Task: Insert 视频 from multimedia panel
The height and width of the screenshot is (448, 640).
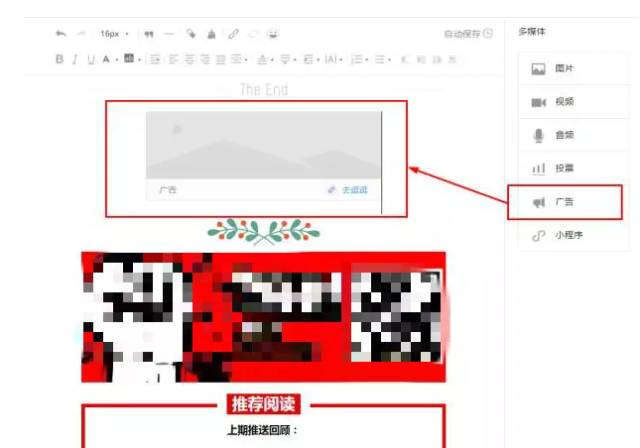Action: (565, 102)
